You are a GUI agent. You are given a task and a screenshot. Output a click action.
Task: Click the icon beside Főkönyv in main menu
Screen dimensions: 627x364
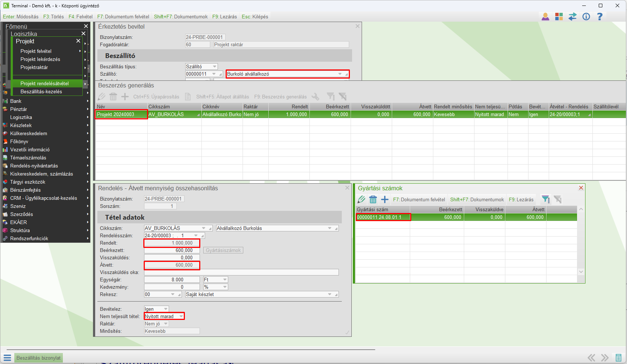[5, 141]
